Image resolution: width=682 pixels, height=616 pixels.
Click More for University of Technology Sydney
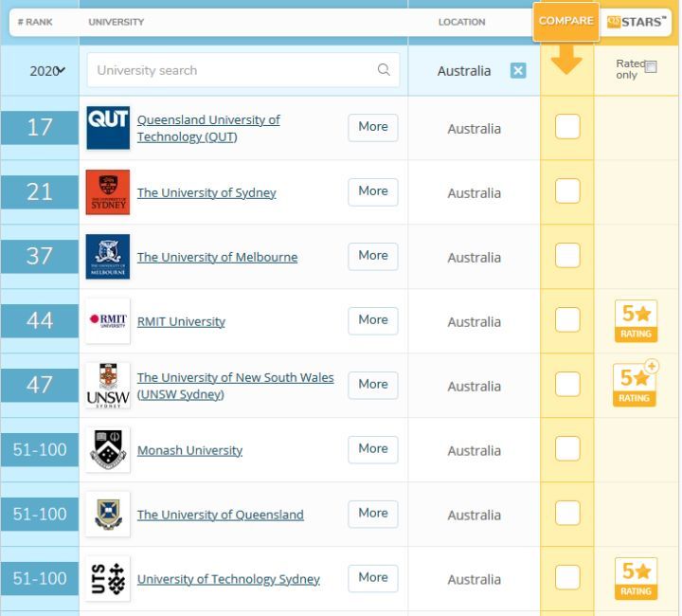click(373, 578)
